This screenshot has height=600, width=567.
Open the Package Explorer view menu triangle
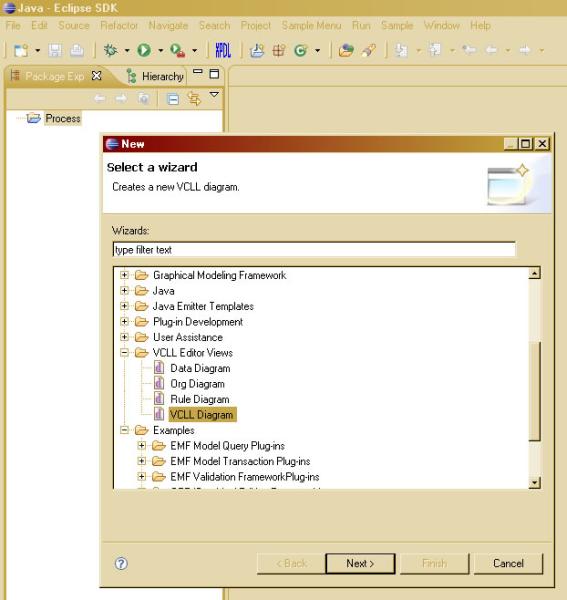coord(214,94)
